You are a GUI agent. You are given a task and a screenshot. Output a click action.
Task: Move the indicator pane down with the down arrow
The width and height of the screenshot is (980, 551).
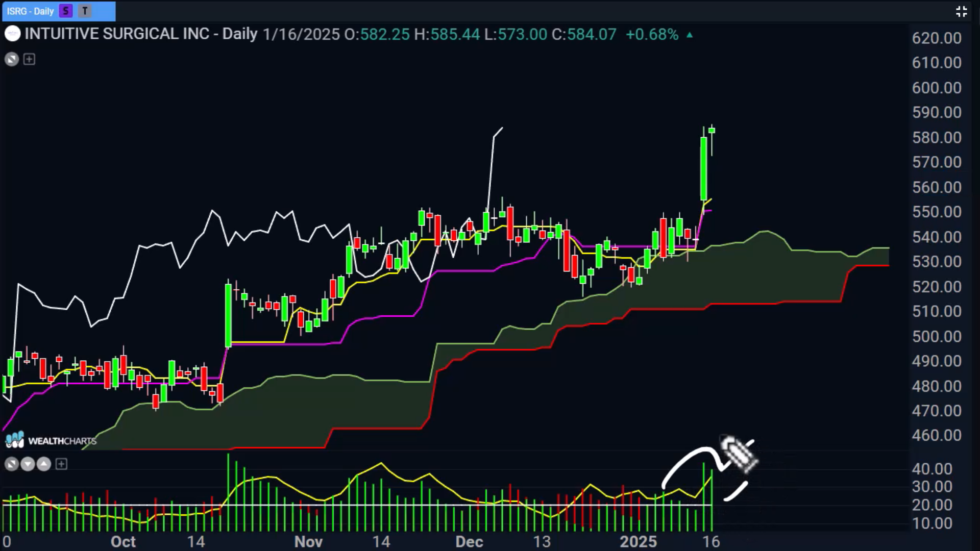28,464
